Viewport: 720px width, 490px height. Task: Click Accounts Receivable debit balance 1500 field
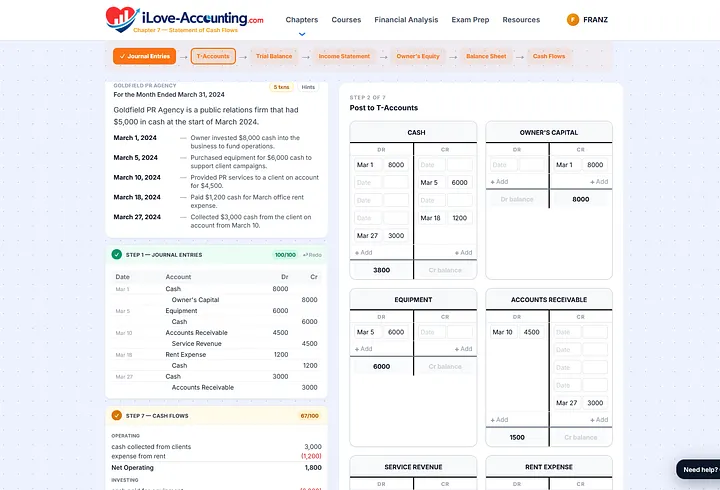[x=517, y=437]
